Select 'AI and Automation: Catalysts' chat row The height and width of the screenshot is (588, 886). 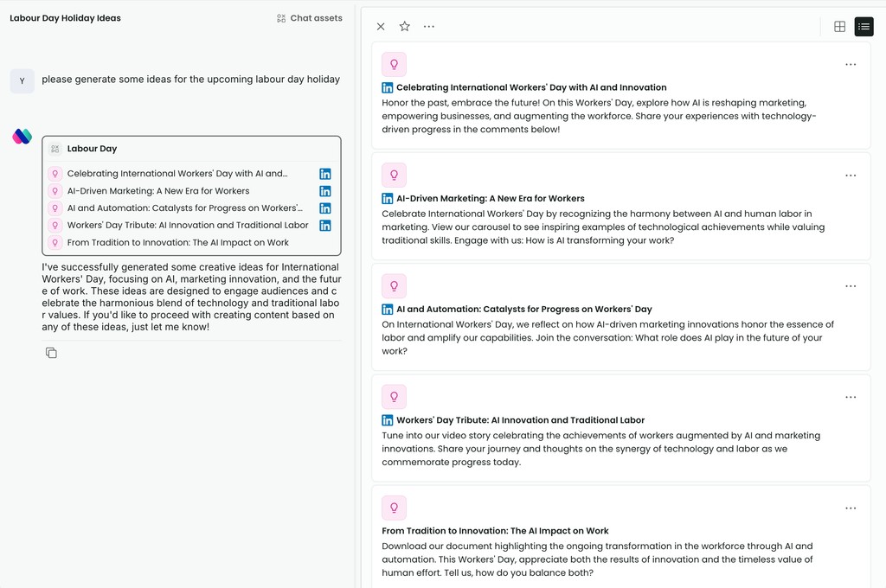click(191, 208)
